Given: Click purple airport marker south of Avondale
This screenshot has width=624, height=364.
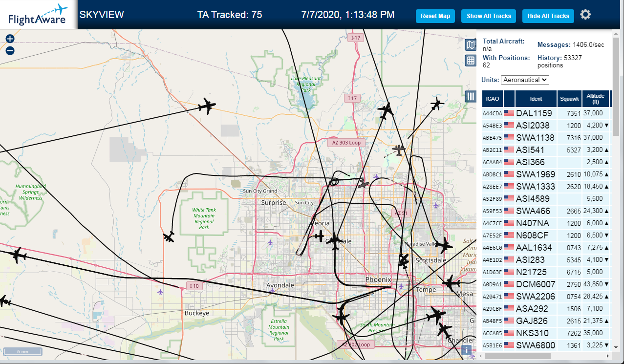Looking at the screenshot, I should (x=272, y=291).
